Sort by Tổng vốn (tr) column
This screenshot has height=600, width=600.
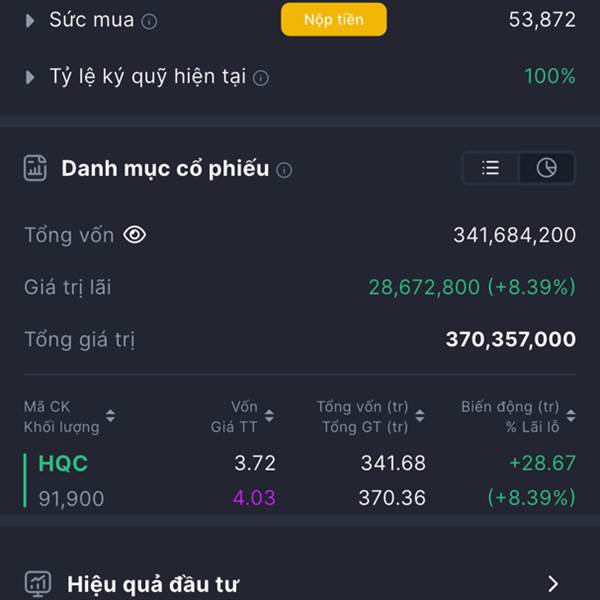click(420, 416)
